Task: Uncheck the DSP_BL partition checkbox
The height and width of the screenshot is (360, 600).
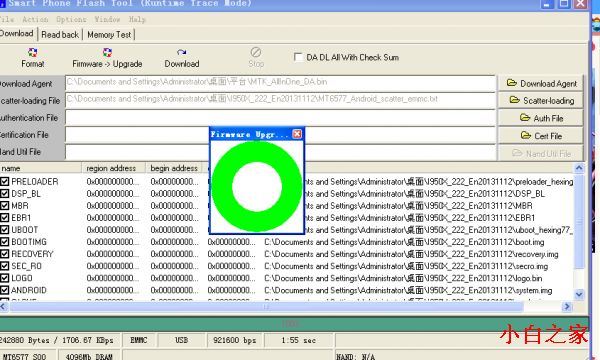Action: (x=5, y=194)
